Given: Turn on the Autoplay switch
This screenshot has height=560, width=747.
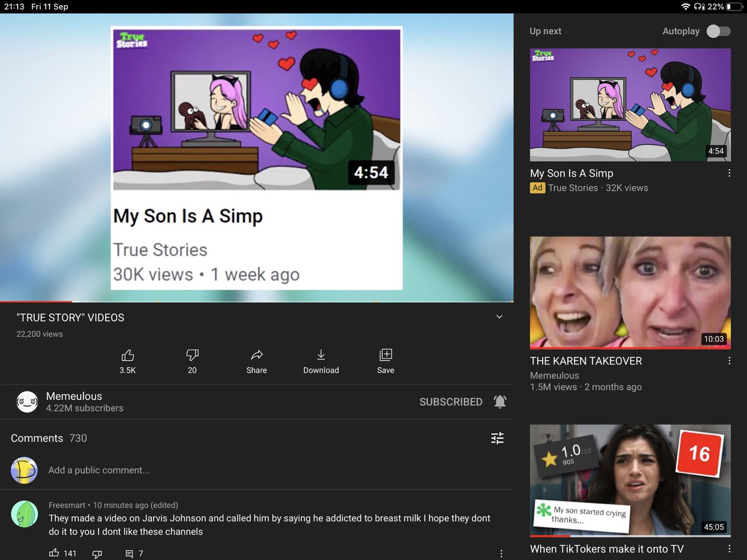Looking at the screenshot, I should click(x=718, y=31).
